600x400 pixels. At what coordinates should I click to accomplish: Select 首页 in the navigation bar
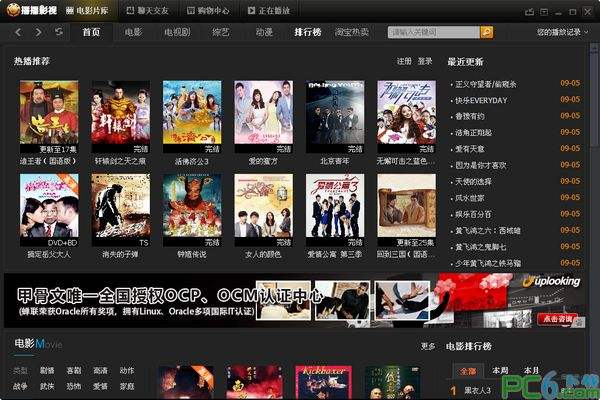[x=91, y=32]
